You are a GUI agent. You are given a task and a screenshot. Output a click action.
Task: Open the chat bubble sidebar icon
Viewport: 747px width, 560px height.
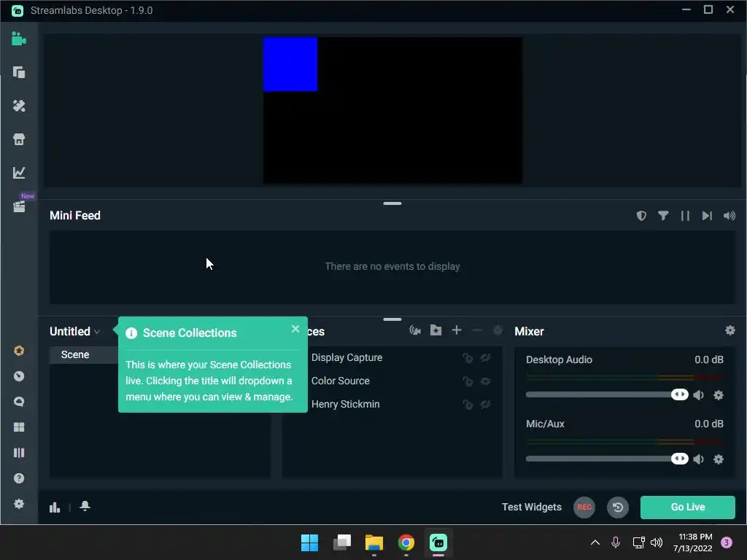point(18,402)
